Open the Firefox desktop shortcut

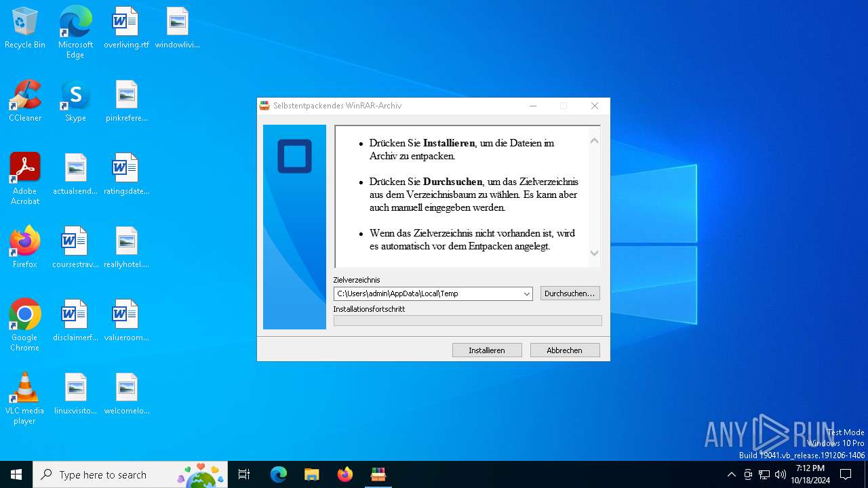point(25,248)
